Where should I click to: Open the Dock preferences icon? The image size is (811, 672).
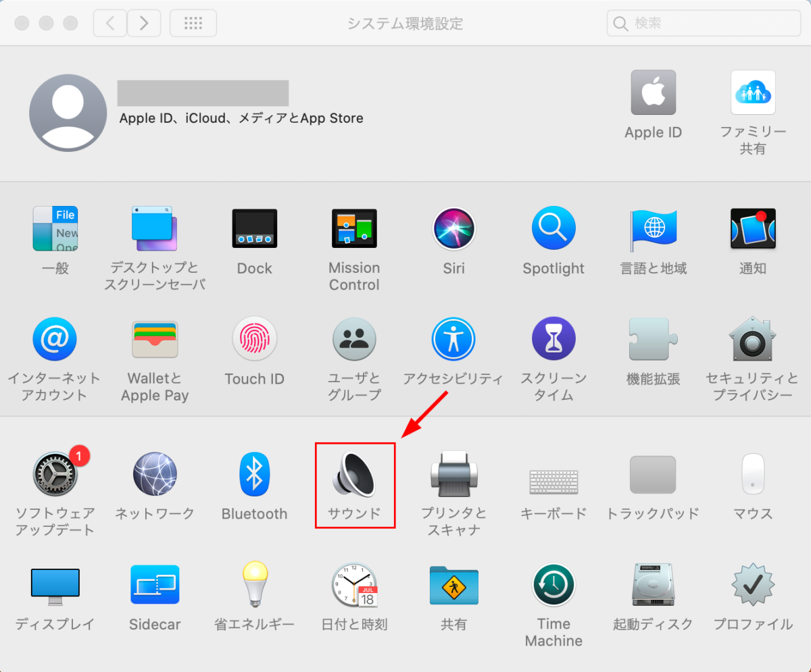[255, 229]
